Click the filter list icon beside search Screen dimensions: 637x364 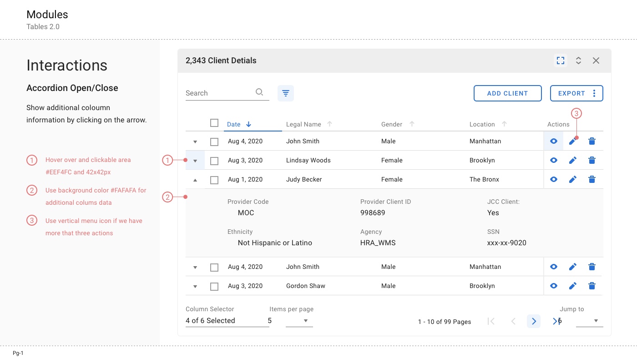286,93
